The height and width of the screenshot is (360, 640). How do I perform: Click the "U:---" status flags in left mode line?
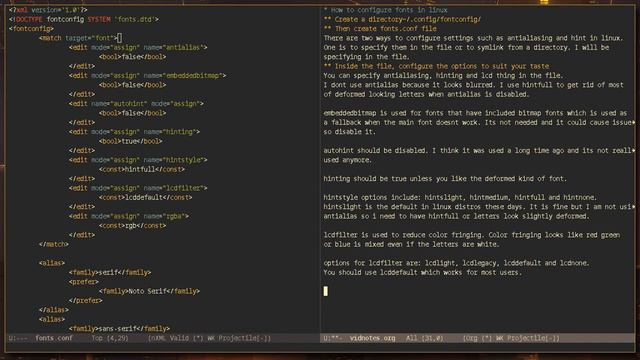point(18,338)
